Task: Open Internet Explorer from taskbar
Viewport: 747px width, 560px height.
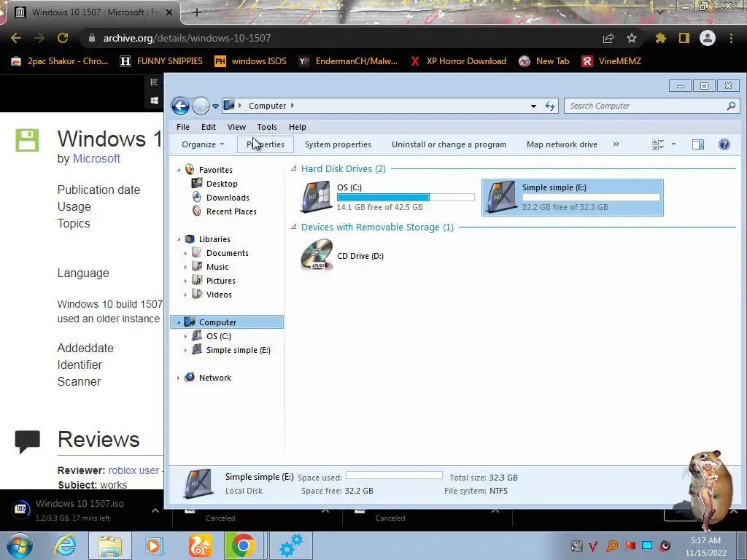Action: (65, 545)
